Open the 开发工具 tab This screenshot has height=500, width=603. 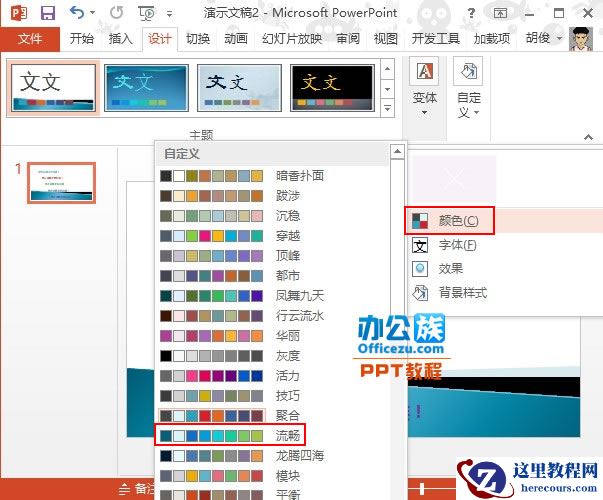click(x=436, y=38)
